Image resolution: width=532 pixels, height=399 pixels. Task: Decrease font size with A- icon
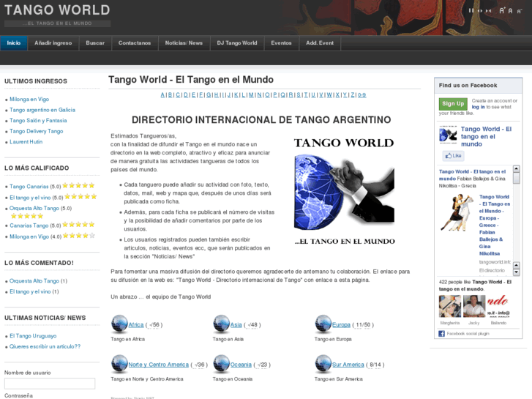[x=519, y=11]
